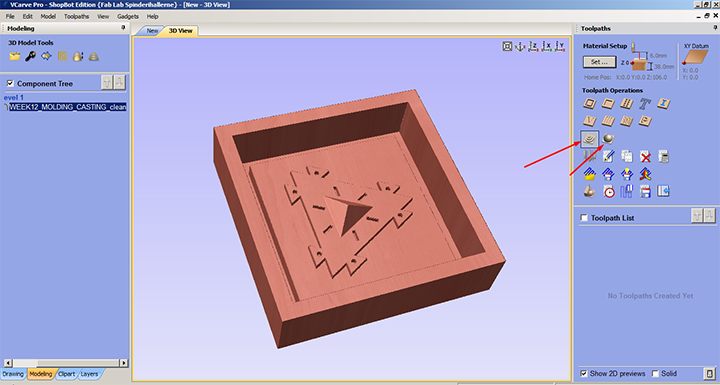Toggle the Toolpath List checkbox
The width and height of the screenshot is (720, 385).
pyautogui.click(x=584, y=218)
